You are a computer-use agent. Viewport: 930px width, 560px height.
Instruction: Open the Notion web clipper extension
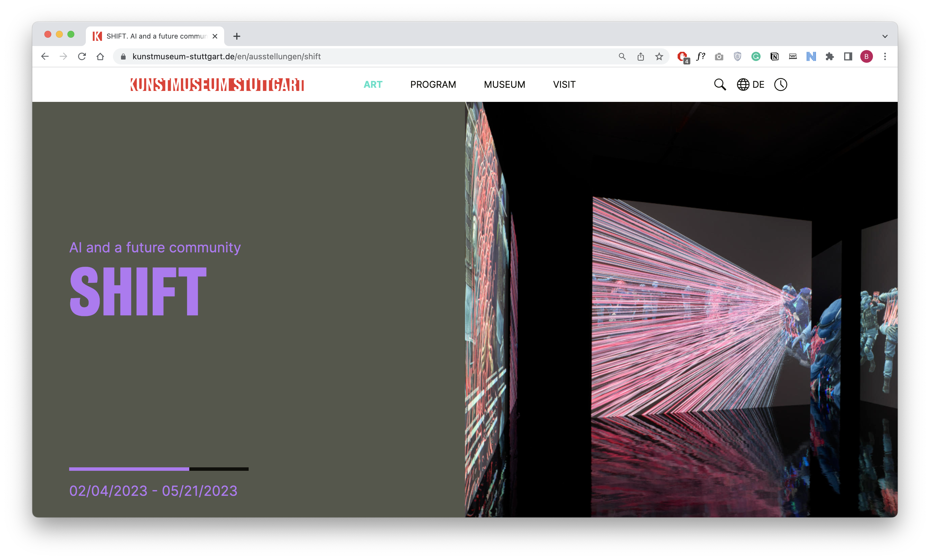tap(774, 57)
